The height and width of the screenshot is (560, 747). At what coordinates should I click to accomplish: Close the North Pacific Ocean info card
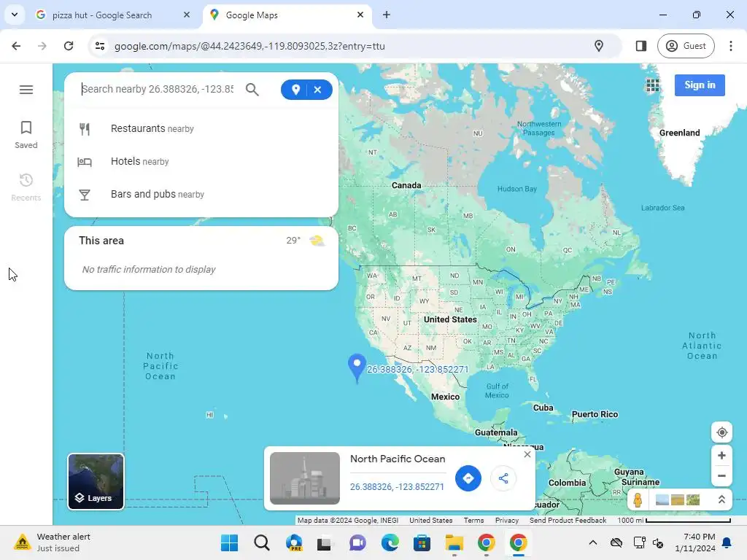click(527, 454)
